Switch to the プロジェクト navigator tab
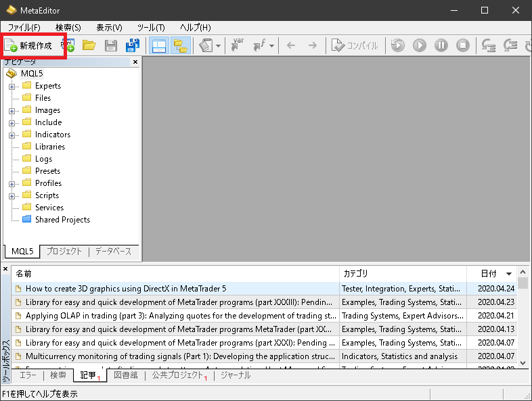 pyautogui.click(x=64, y=252)
